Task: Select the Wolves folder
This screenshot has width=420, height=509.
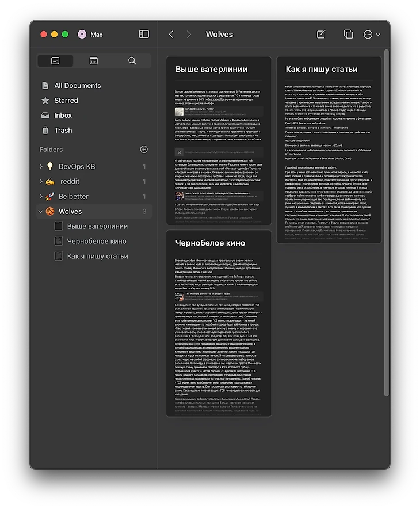Action: [94, 211]
